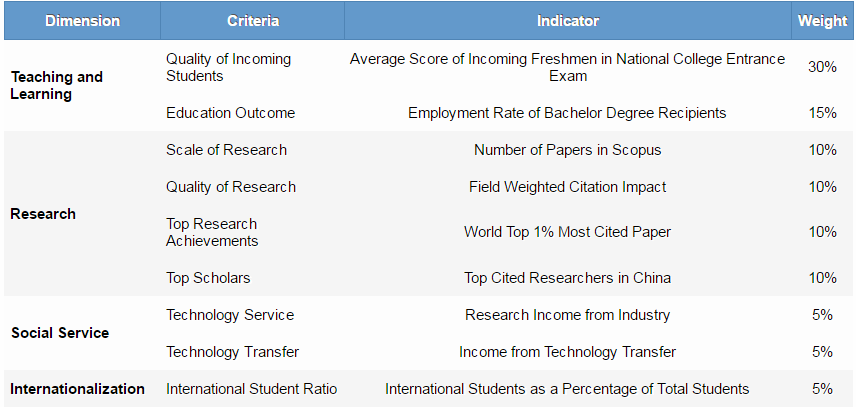
Task: Select Quality of Incoming Students criteria
Action: tap(228, 67)
